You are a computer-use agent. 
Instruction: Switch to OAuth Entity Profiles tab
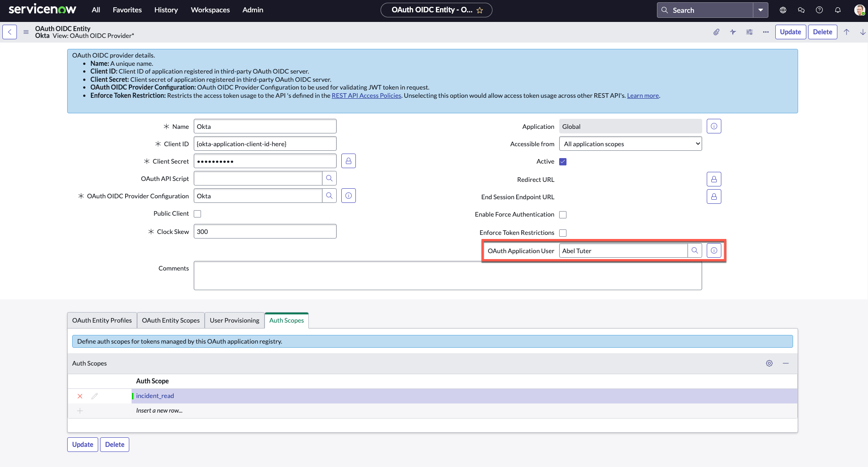(102, 320)
